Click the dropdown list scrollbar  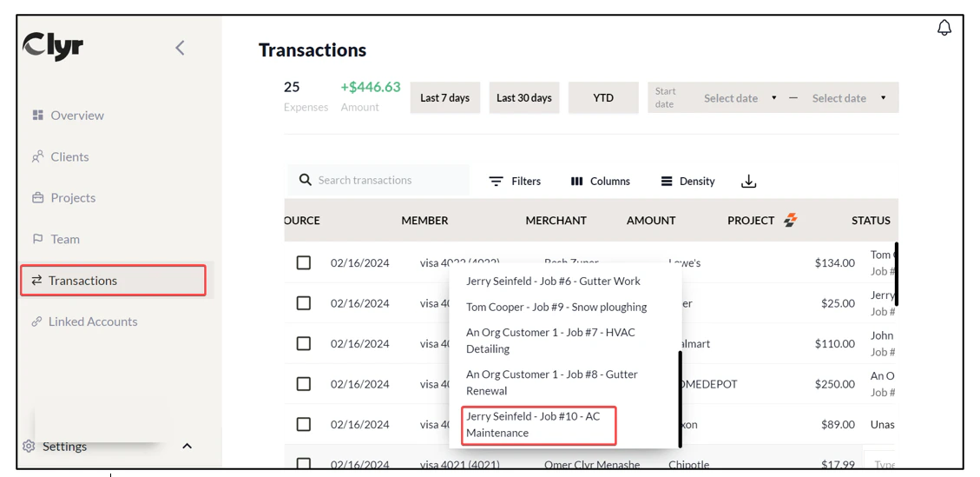click(x=680, y=399)
